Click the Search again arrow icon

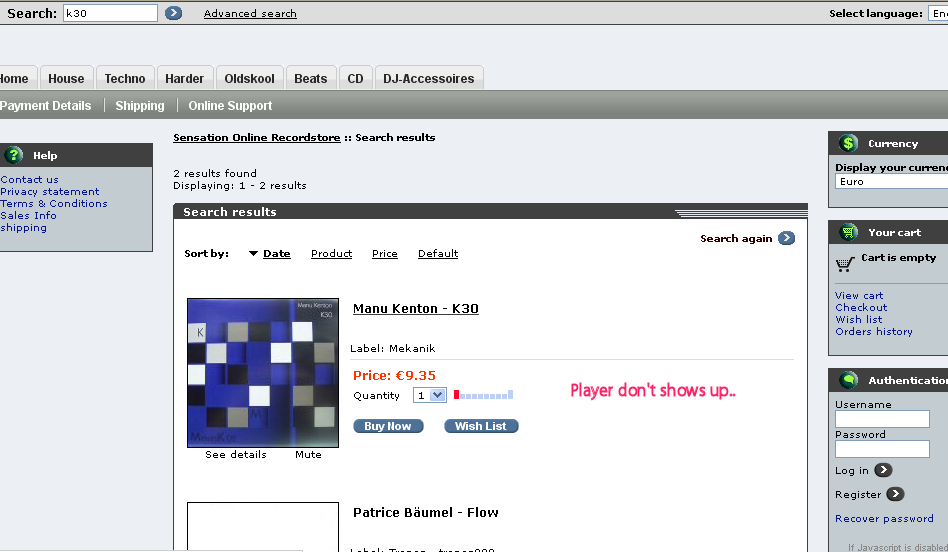[786, 238]
